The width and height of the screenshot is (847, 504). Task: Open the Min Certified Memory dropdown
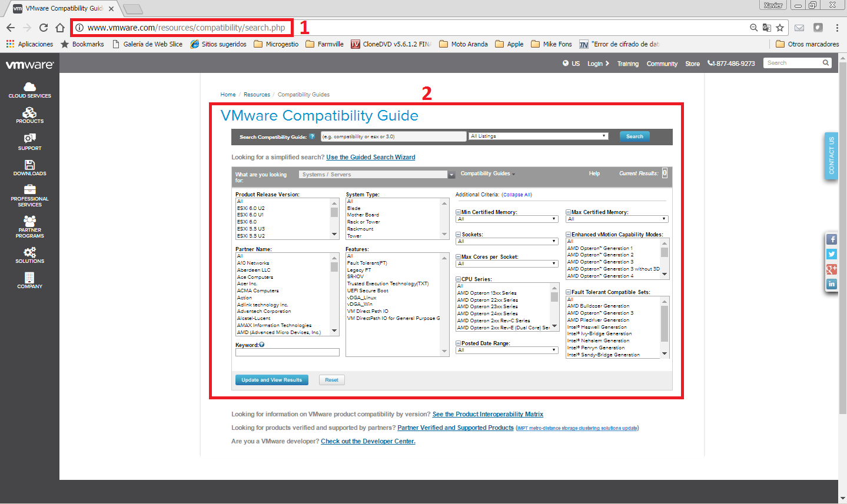click(x=507, y=219)
